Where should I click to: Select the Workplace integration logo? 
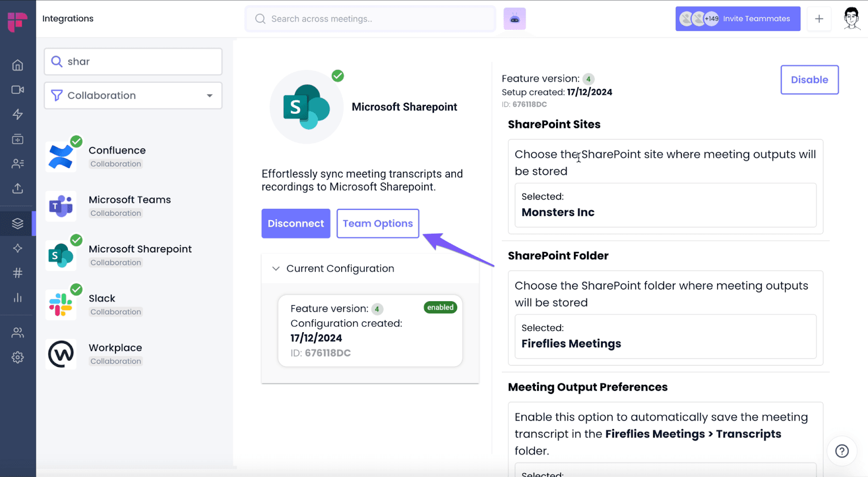(61, 354)
